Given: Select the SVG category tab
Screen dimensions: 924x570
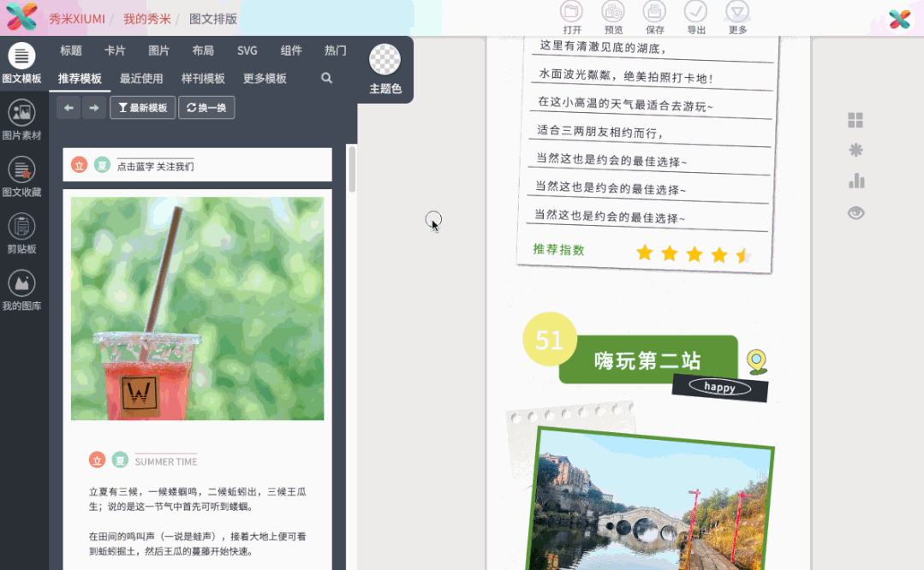Looking at the screenshot, I should coord(247,50).
